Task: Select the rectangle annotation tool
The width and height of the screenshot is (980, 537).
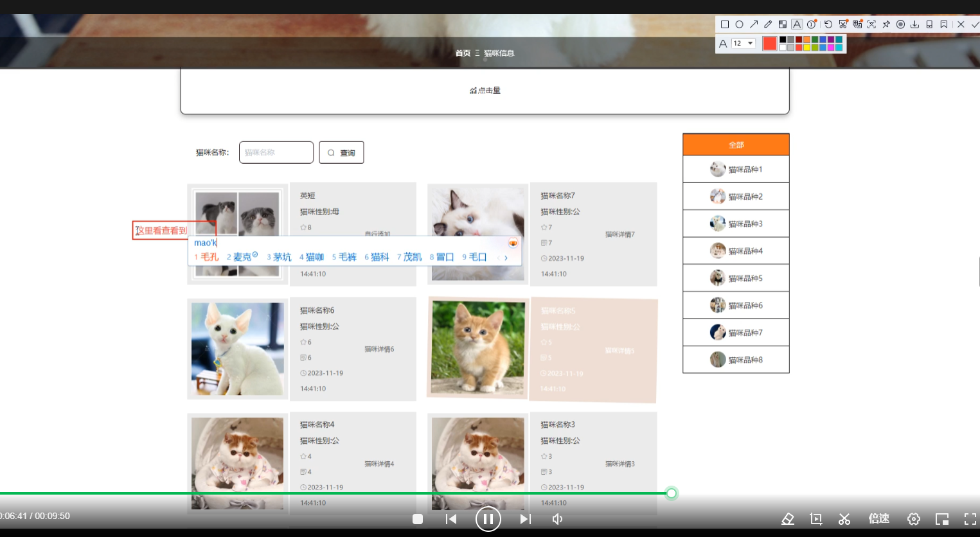Action: click(x=725, y=24)
